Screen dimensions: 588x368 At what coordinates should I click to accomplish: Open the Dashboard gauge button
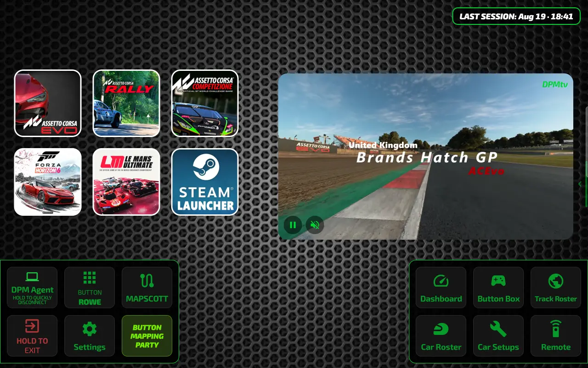tap(441, 287)
